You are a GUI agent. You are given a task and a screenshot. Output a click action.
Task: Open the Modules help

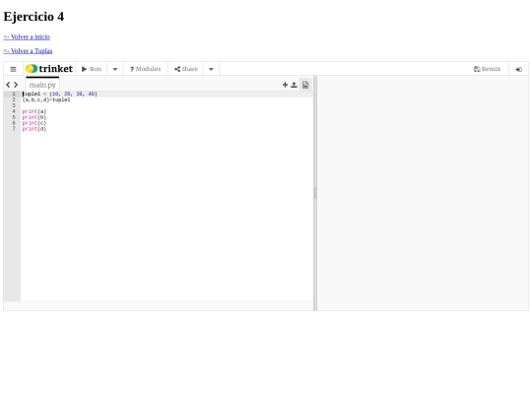pyautogui.click(x=146, y=69)
